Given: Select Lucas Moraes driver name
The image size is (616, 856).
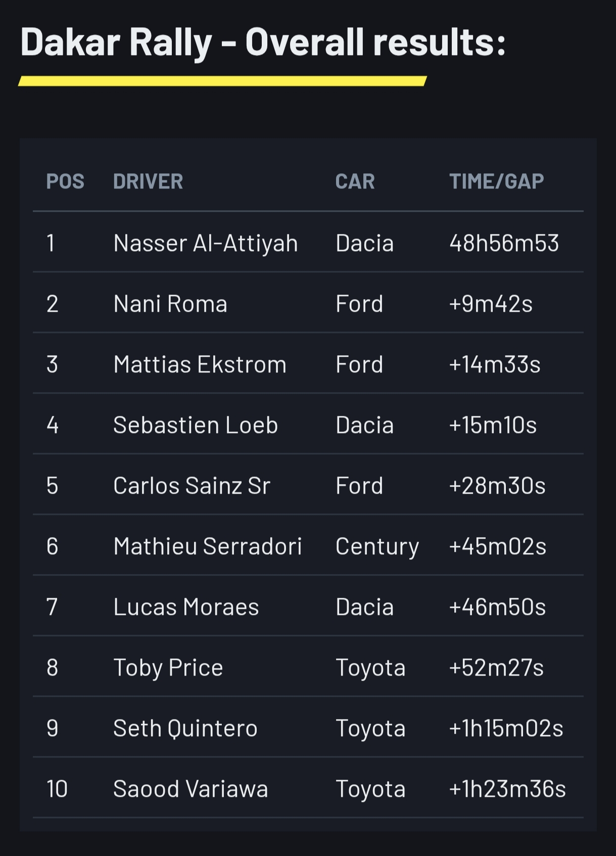Looking at the screenshot, I should pos(186,607).
